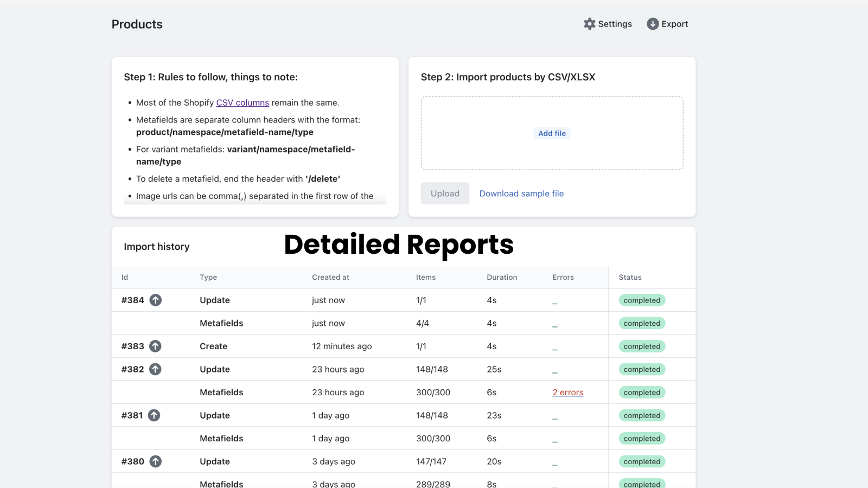Open the Download sample file link

(x=521, y=193)
